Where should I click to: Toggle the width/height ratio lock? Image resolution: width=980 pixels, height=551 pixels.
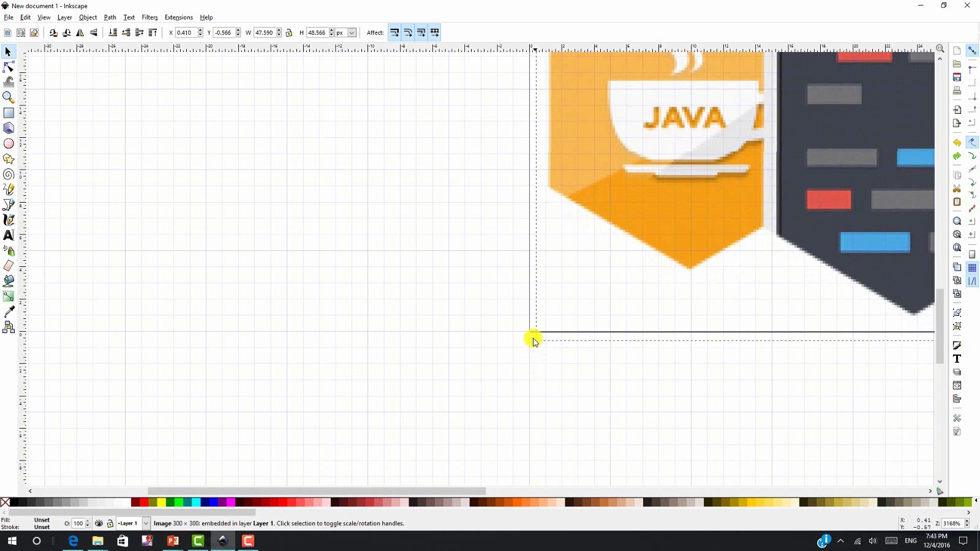tap(289, 33)
